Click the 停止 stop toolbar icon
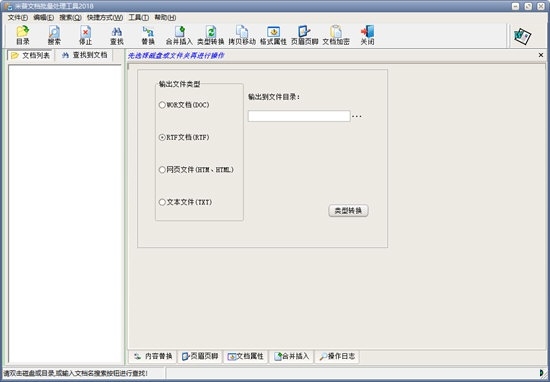550x382 pixels. [85, 35]
